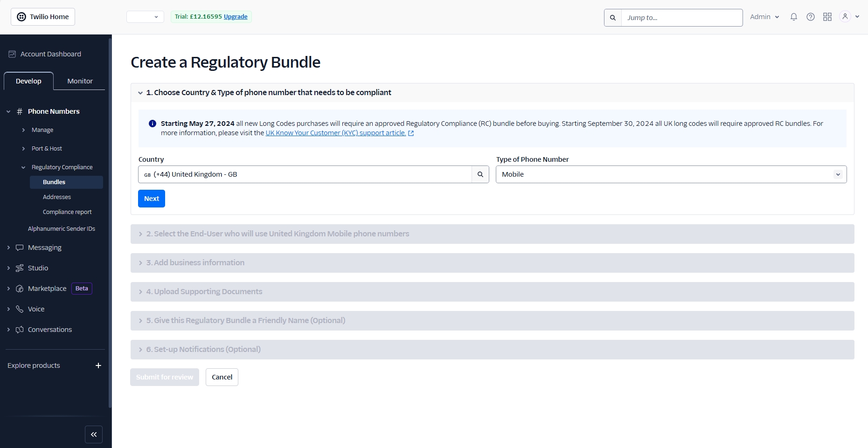Image resolution: width=868 pixels, height=448 pixels.
Task: Expand the Voice sidebar section
Action: (x=36, y=309)
